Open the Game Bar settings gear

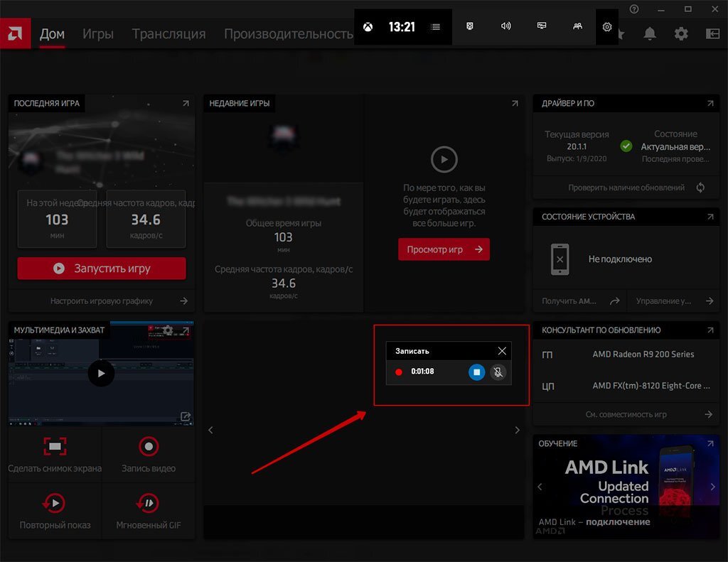click(607, 27)
